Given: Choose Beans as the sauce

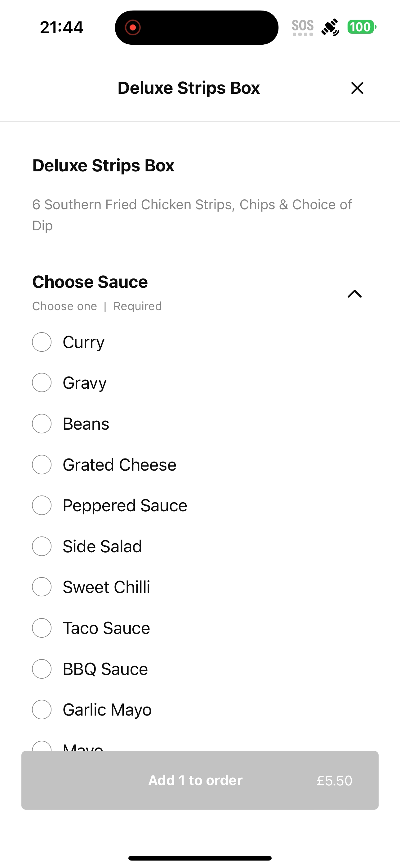Looking at the screenshot, I should pyautogui.click(x=42, y=423).
